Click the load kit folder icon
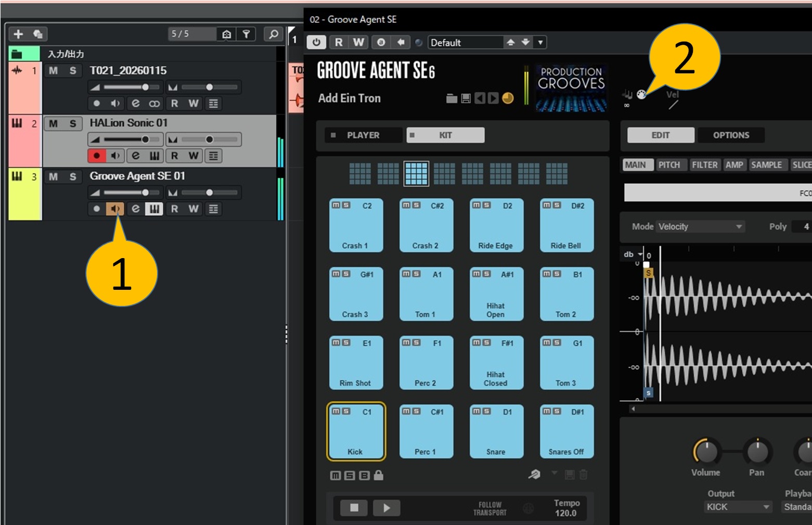 [452, 98]
